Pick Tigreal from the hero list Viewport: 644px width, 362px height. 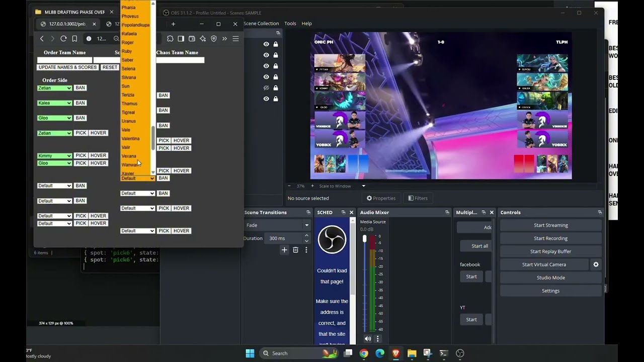tap(128, 113)
